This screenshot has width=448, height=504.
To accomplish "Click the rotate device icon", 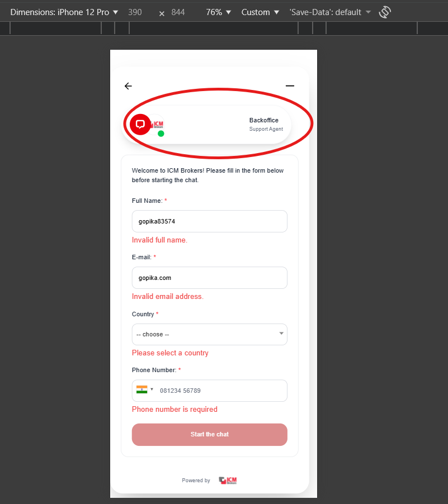I will (385, 12).
